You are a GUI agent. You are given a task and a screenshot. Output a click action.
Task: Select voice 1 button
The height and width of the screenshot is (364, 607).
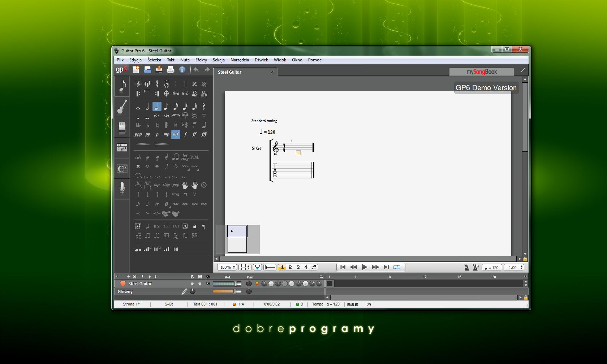pyautogui.click(x=282, y=267)
